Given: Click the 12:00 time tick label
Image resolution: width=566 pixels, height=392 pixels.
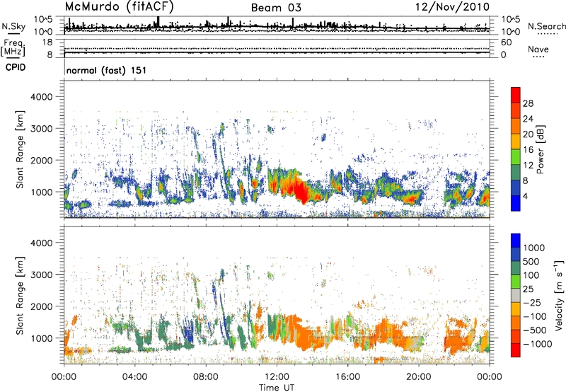Looking at the screenshot, I should point(277,377).
